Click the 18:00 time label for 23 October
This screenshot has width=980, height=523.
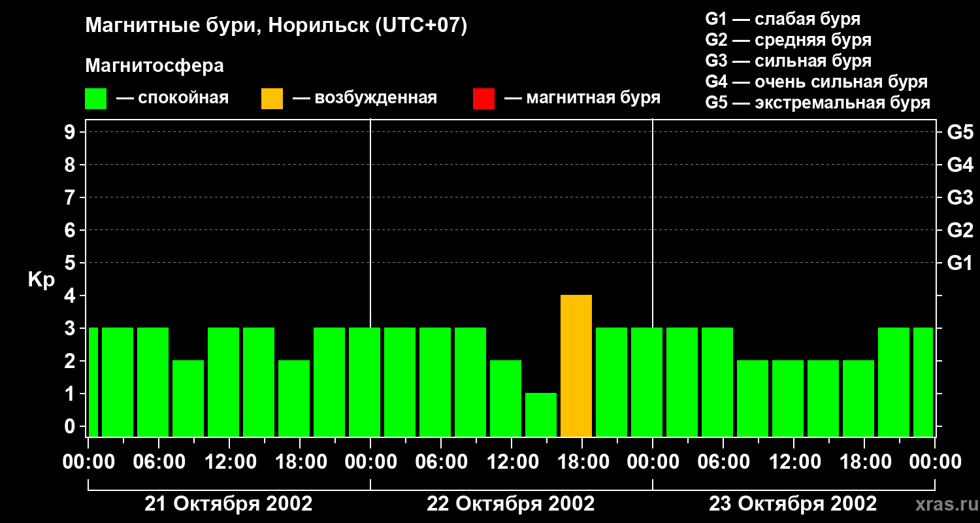pyautogui.click(x=864, y=462)
